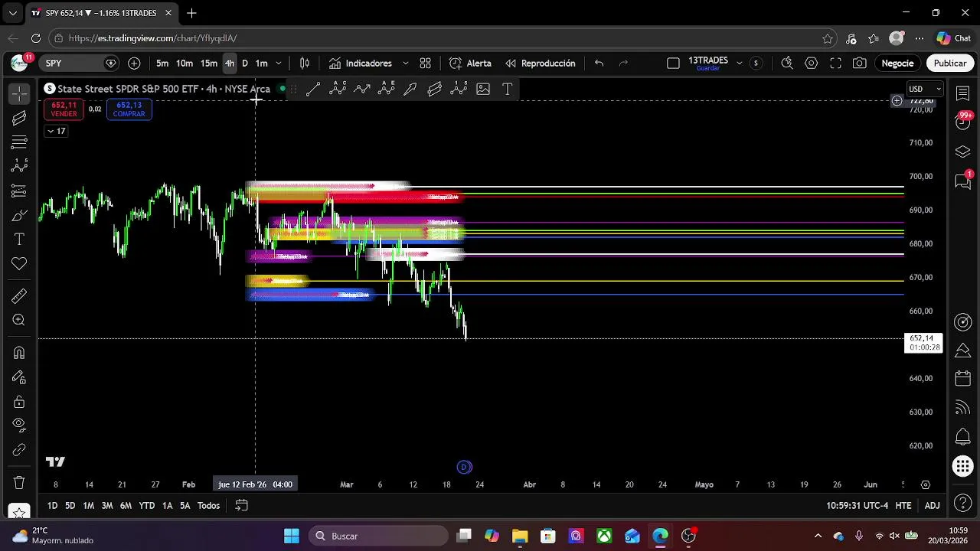This screenshot has width=980, height=551.
Task: Expand the indicator favorites dropdown arrow
Action: [405, 64]
